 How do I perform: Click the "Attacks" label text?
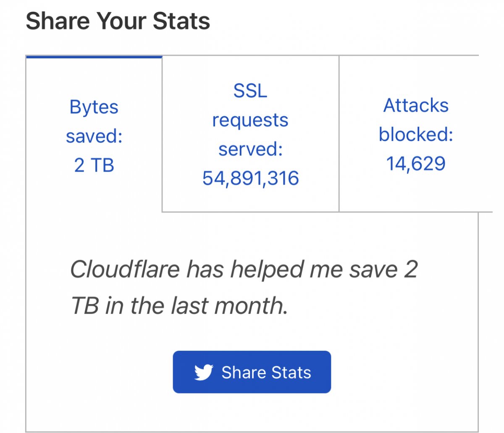[x=416, y=105]
